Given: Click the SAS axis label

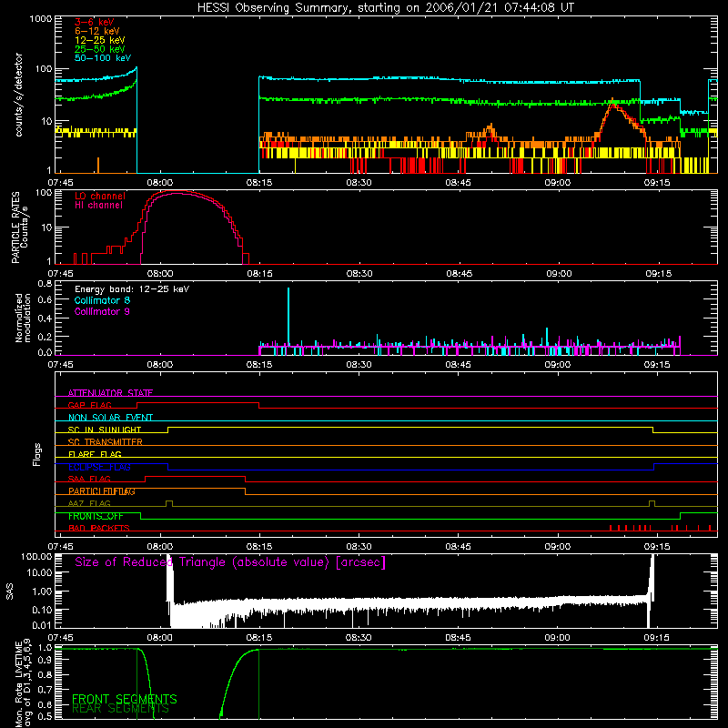Looking at the screenshot, I should point(9,591).
